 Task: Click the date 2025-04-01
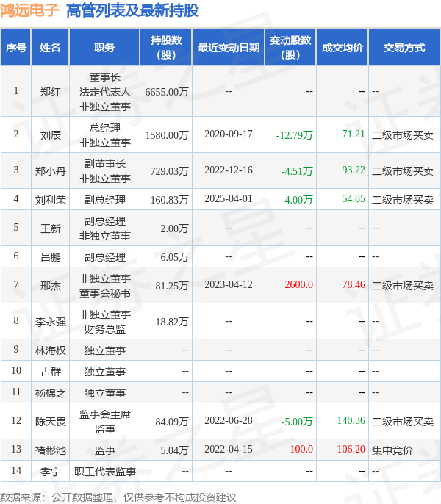[229, 198]
